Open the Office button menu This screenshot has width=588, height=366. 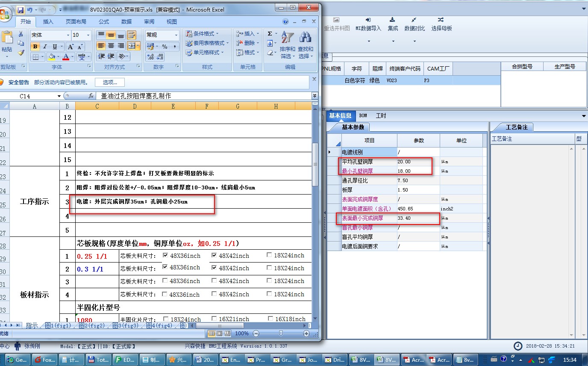(x=5, y=15)
